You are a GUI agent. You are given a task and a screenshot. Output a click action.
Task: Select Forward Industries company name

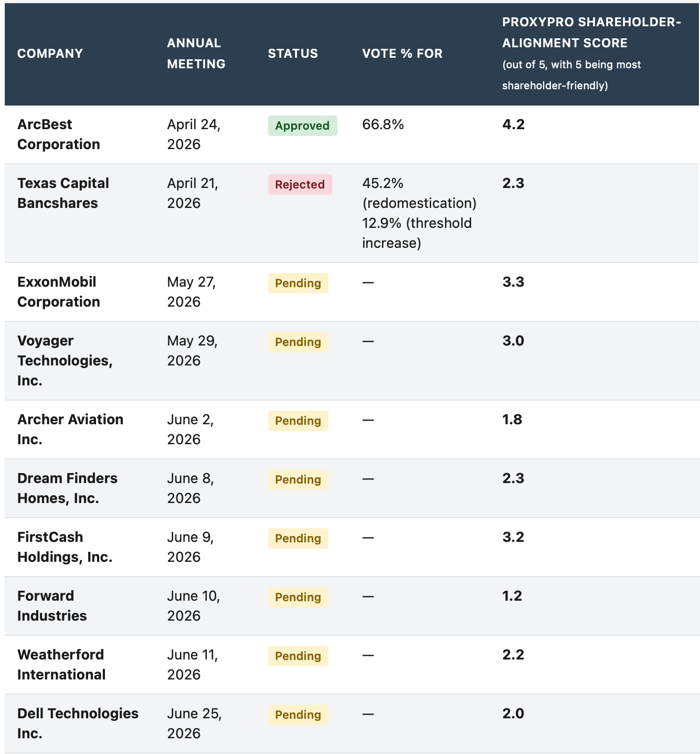point(52,606)
